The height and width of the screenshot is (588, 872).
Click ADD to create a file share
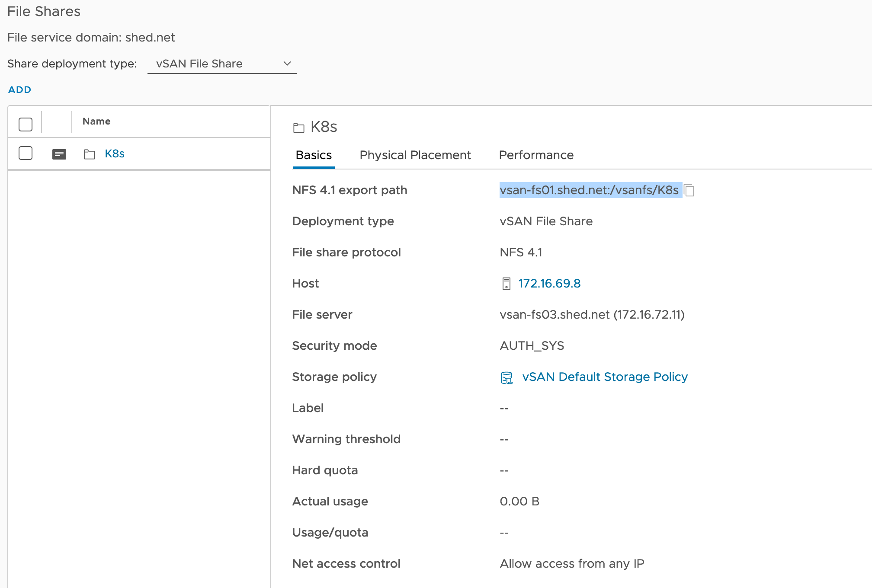[x=20, y=89]
